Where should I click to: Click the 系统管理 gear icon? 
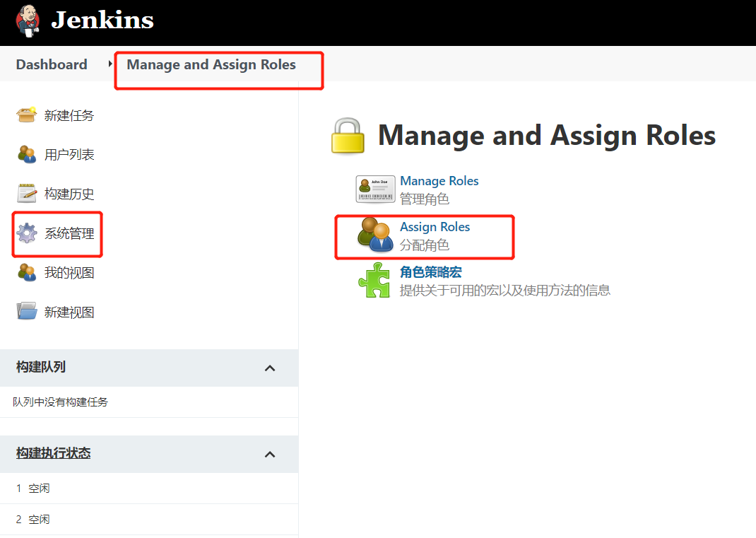(x=27, y=233)
